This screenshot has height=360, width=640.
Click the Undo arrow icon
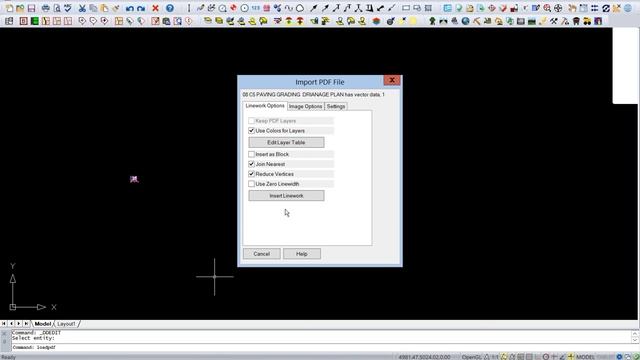(130, 8)
